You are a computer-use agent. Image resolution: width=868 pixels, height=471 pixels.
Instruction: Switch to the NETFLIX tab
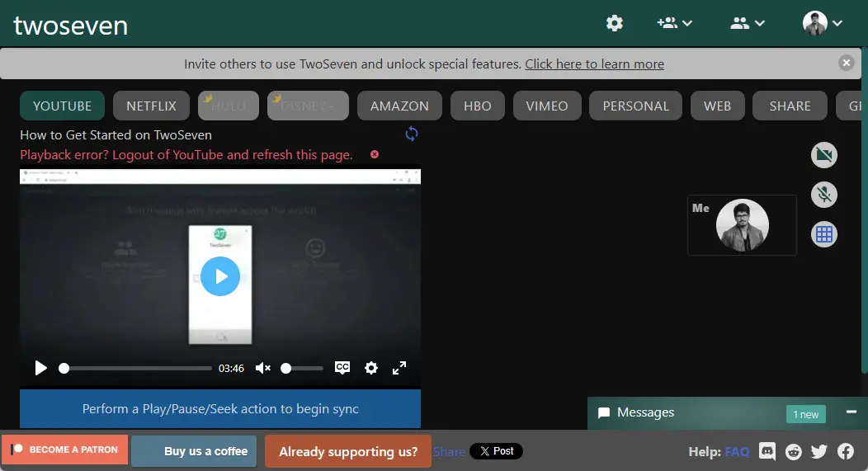[x=151, y=106]
